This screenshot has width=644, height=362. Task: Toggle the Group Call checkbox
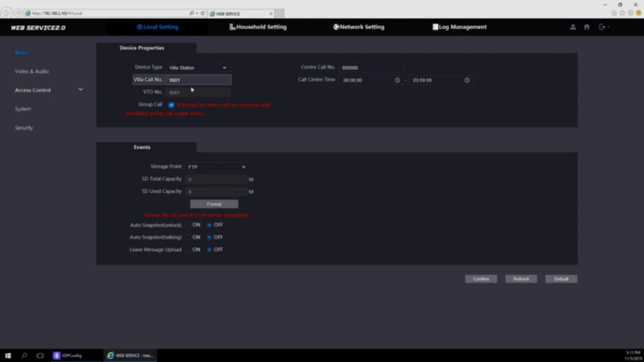click(x=171, y=105)
